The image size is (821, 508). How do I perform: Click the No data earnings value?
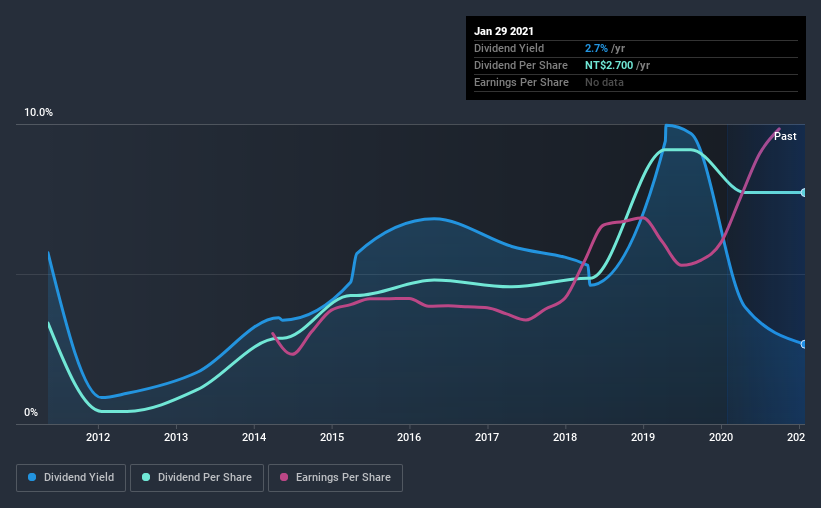pos(604,82)
